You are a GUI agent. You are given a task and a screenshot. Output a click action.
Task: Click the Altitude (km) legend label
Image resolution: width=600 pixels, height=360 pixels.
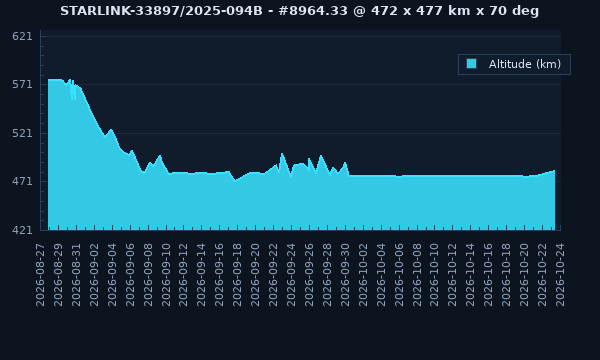525,64
